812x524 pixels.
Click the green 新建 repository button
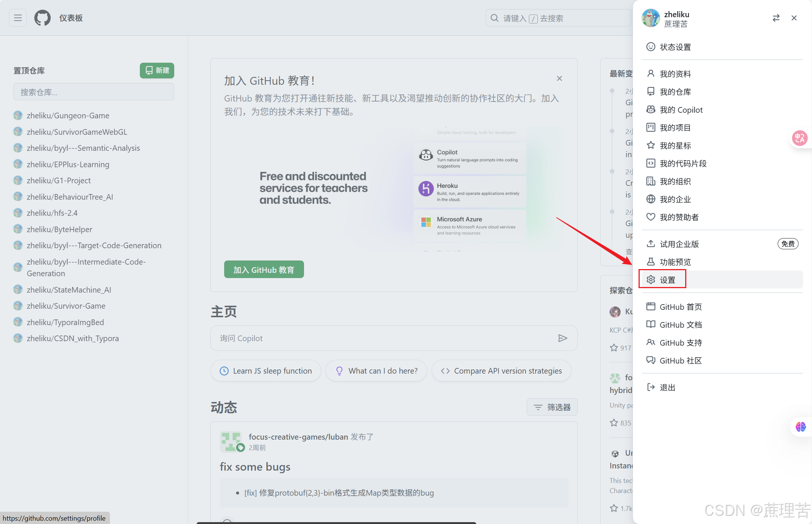(x=157, y=71)
